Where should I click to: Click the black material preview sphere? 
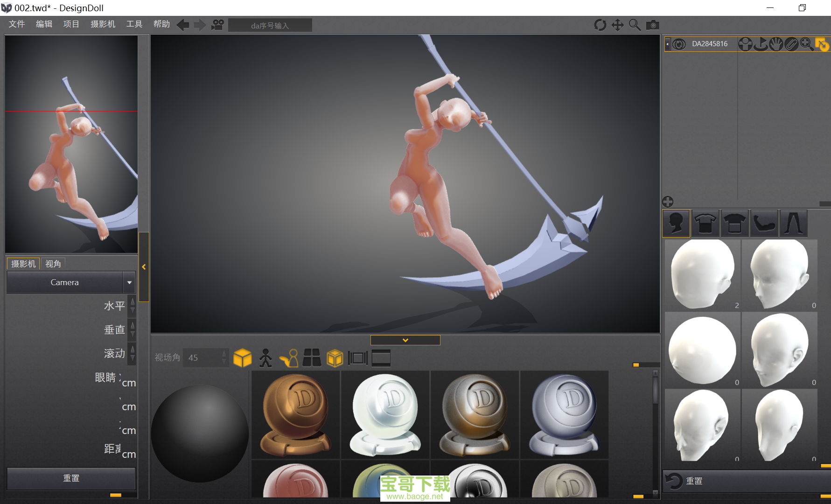[200, 434]
